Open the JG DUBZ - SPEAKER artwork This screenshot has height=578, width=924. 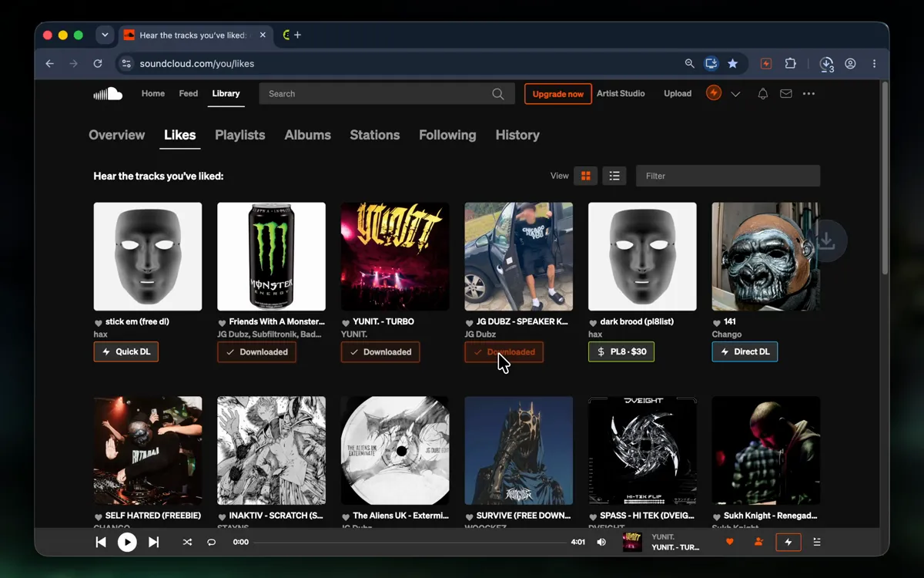point(518,257)
